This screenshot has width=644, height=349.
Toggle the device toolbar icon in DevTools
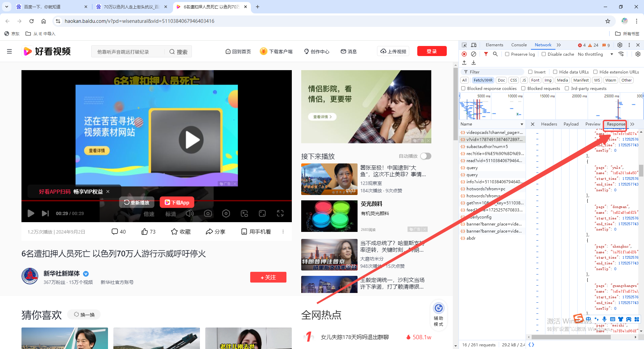[x=474, y=45]
